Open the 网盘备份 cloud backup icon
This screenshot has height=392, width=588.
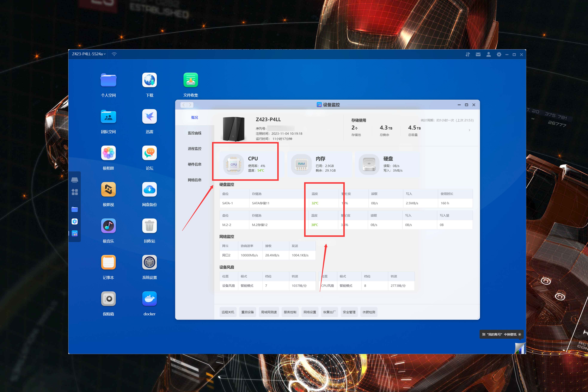(x=149, y=189)
